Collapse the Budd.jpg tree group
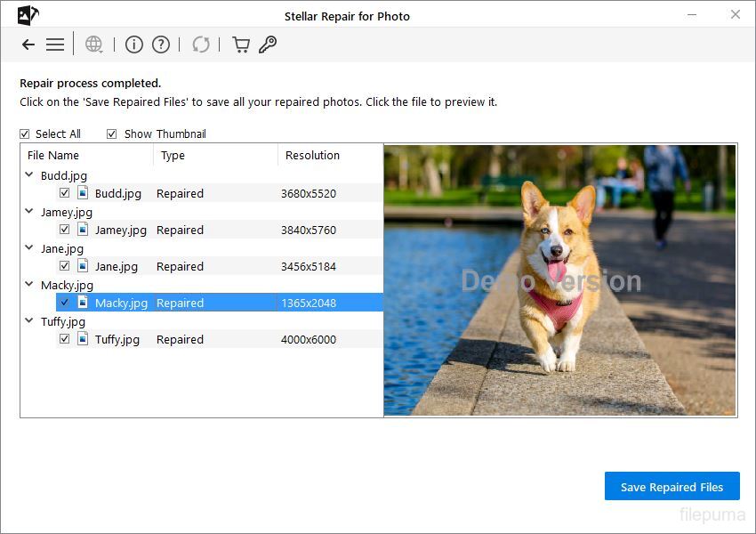 pos(29,175)
